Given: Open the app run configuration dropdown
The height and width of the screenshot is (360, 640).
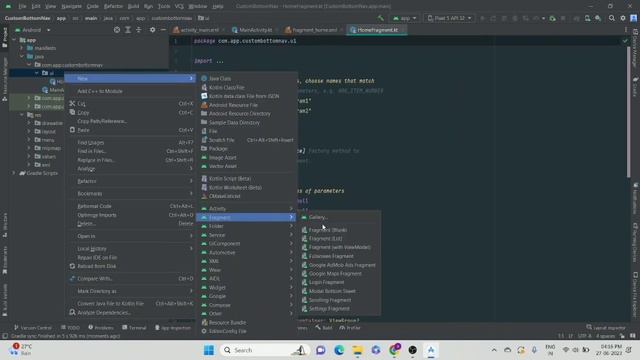Looking at the screenshot, I should point(404,18).
